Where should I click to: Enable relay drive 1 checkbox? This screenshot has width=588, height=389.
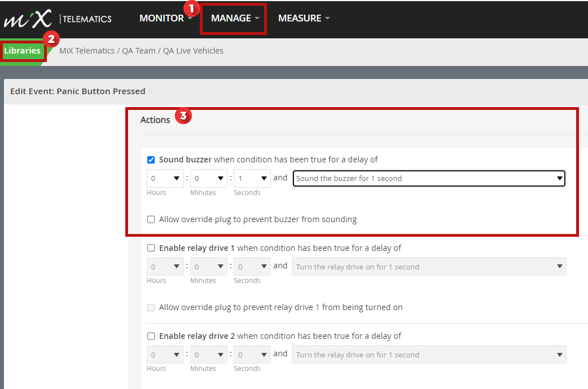click(151, 248)
